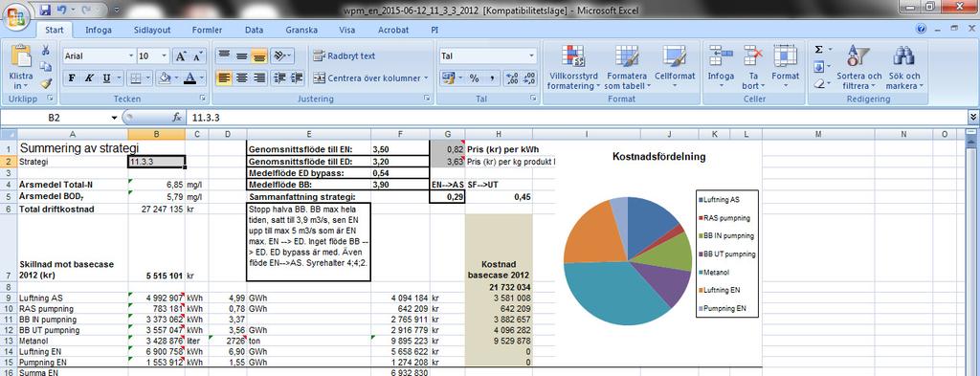Click the AutoSum sigma icon

coord(819,50)
